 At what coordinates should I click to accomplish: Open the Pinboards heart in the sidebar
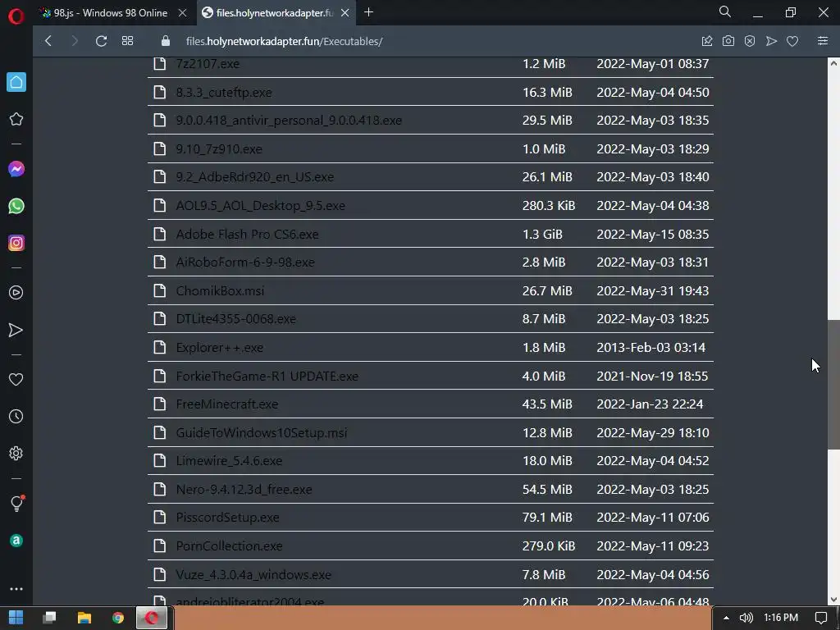click(x=16, y=379)
